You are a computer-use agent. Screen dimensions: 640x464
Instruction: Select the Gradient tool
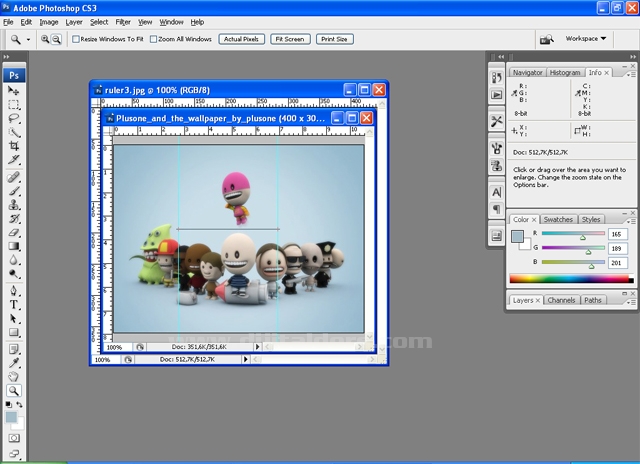[x=13, y=246]
